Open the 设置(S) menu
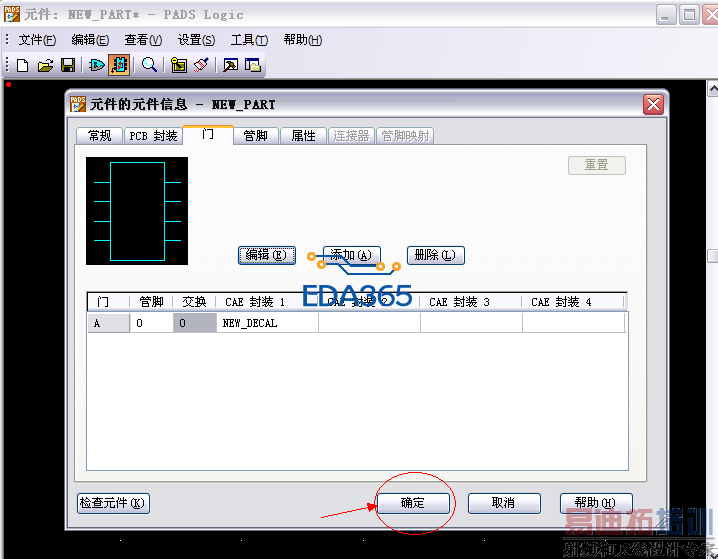This screenshot has width=718, height=559. click(x=196, y=40)
